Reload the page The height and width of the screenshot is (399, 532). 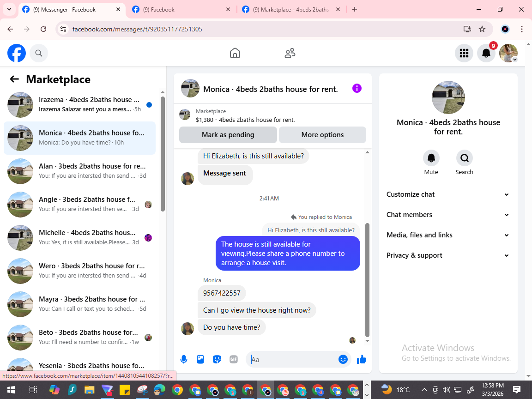pyautogui.click(x=43, y=29)
